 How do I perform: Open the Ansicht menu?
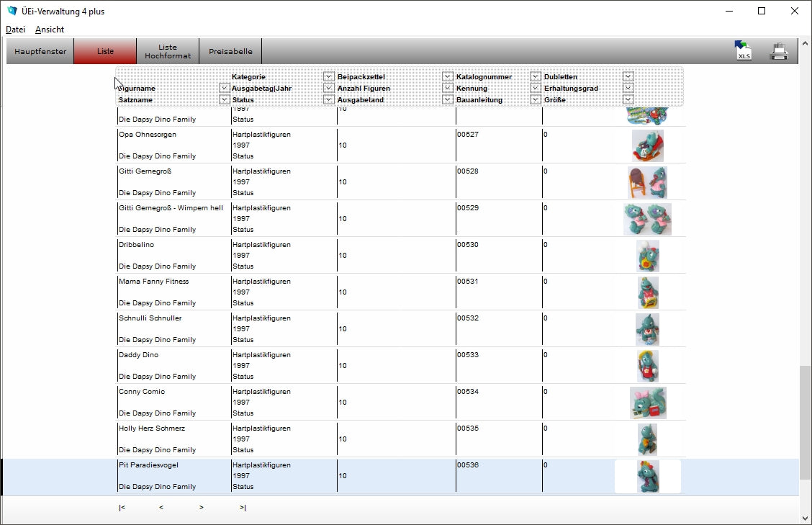click(x=50, y=30)
